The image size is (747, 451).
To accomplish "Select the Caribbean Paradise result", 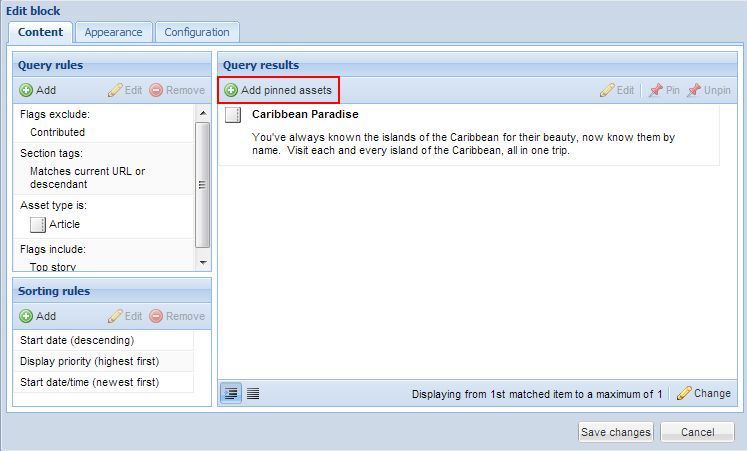I will tap(305, 114).
